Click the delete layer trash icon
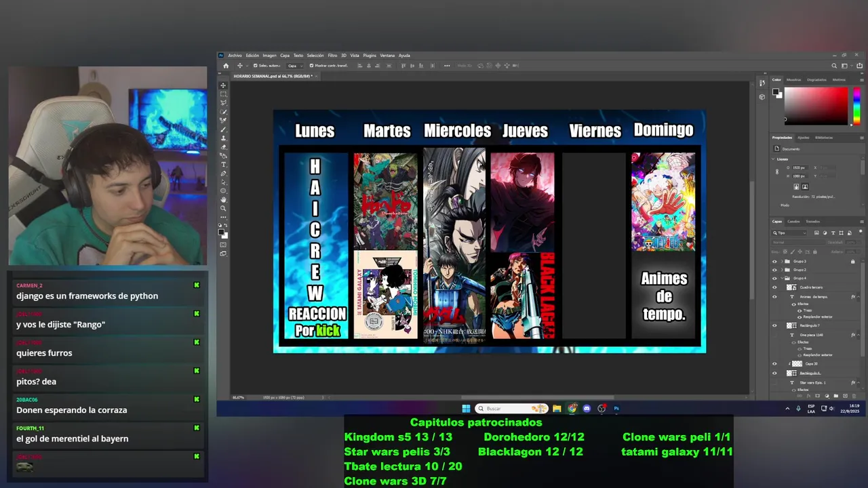 point(854,396)
